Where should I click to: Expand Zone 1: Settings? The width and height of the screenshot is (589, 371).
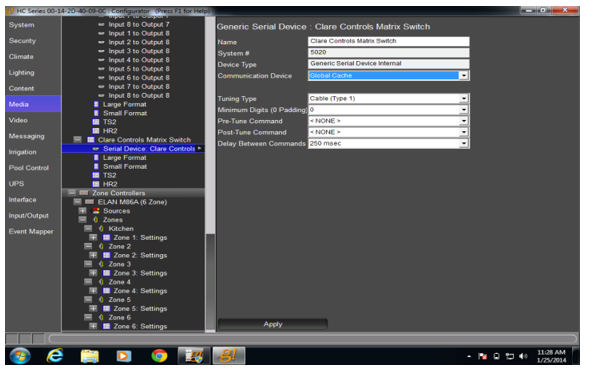pos(93,238)
